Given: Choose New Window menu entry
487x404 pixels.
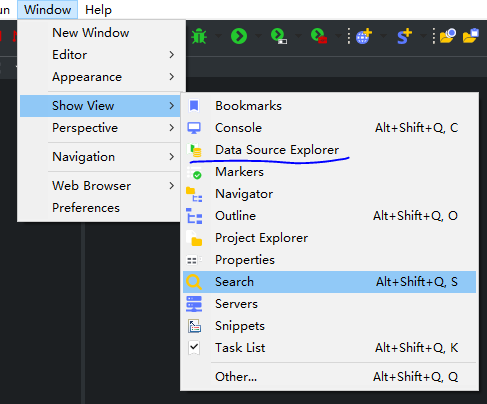Looking at the screenshot, I should [x=101, y=33].
